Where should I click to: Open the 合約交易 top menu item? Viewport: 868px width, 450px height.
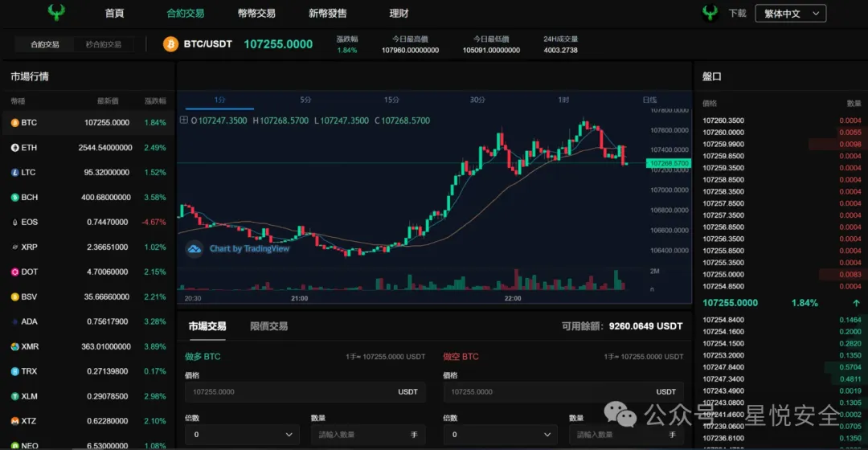point(186,14)
